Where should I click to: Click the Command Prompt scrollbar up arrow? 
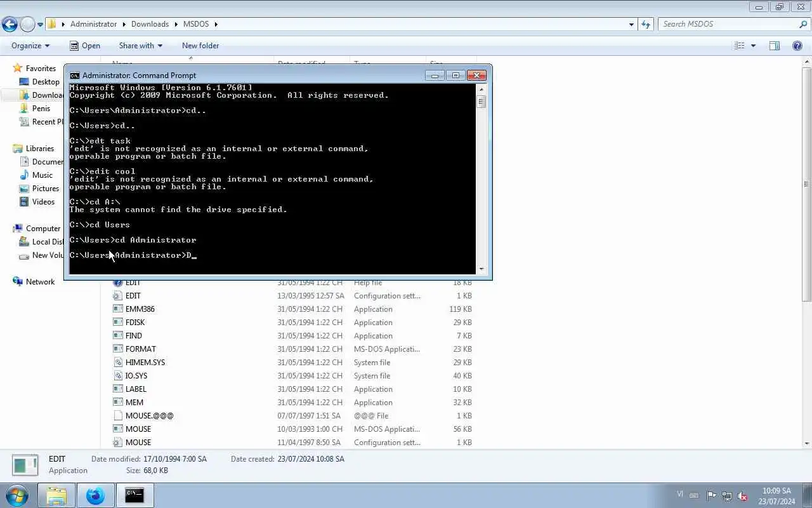[481, 89]
